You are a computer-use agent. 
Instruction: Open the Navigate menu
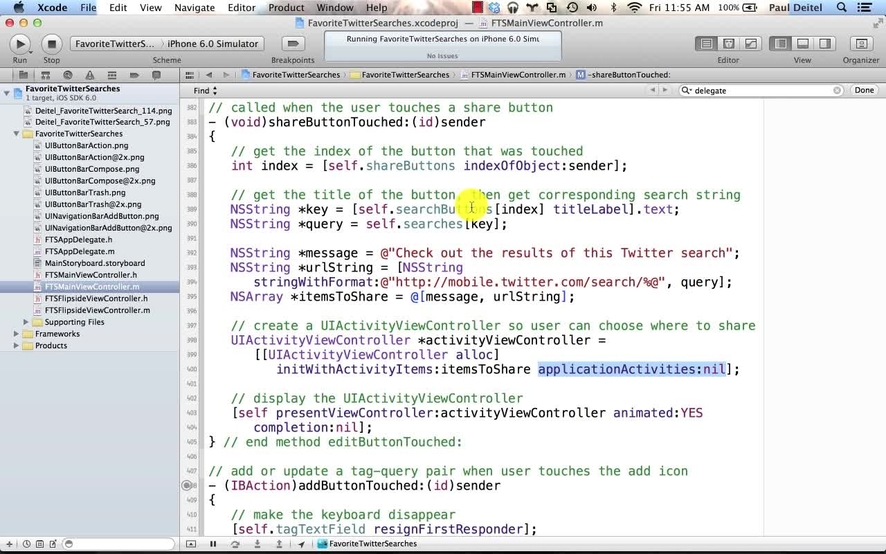point(194,7)
